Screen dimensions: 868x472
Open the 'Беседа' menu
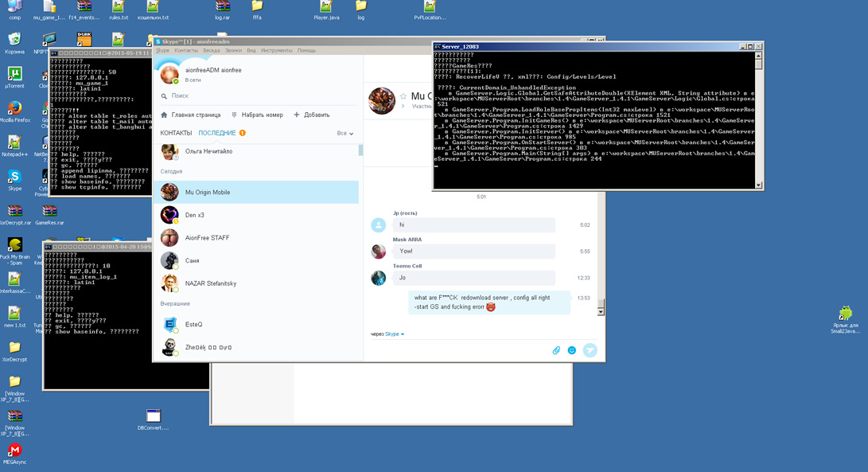point(211,50)
